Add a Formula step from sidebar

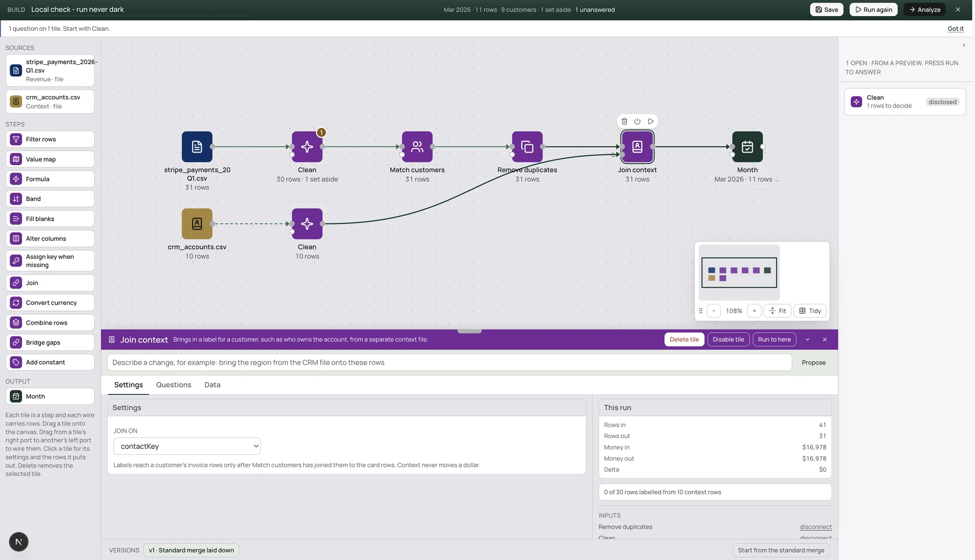click(50, 179)
